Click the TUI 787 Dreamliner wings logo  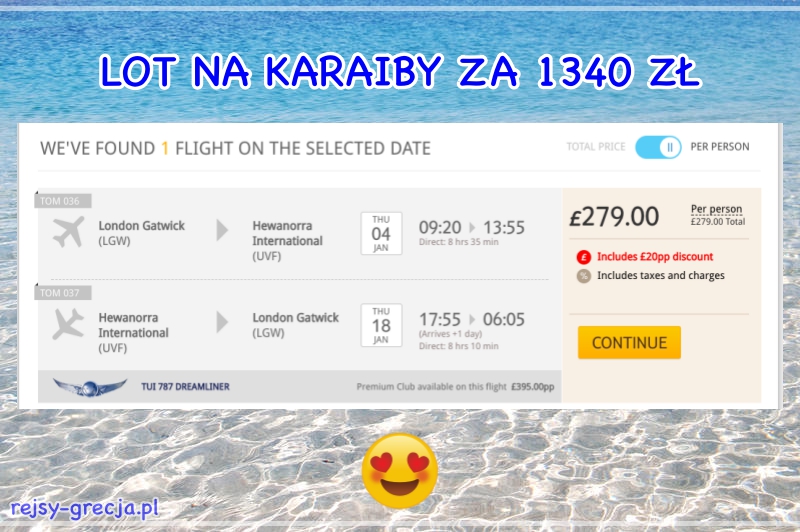pos(90,387)
